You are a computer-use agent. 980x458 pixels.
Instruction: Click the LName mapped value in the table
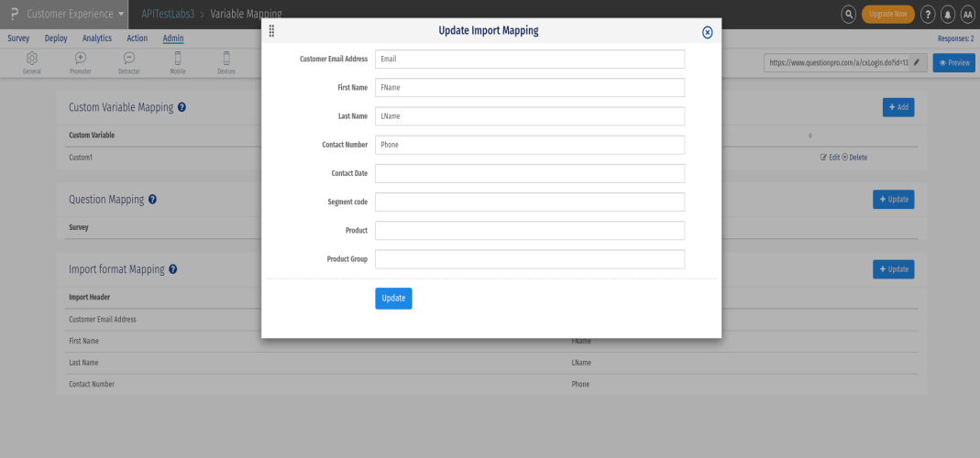(x=581, y=363)
